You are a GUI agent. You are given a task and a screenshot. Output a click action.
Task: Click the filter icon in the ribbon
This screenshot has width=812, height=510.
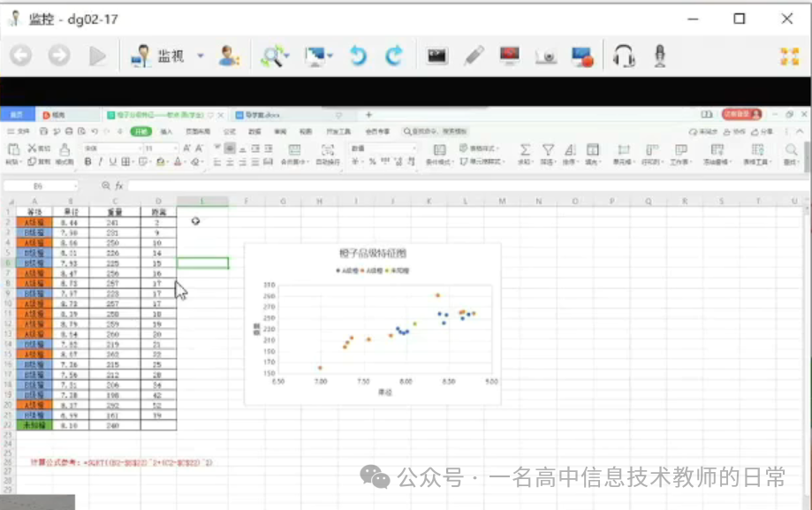click(x=549, y=150)
